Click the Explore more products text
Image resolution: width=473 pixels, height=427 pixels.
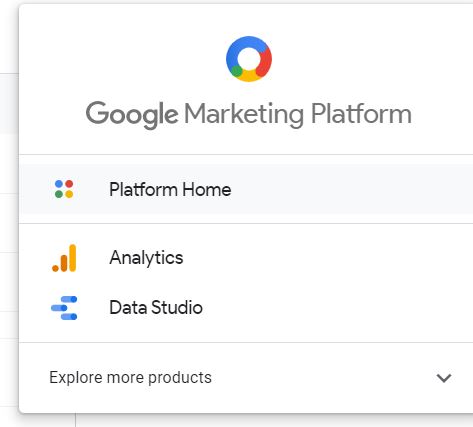coord(130,378)
